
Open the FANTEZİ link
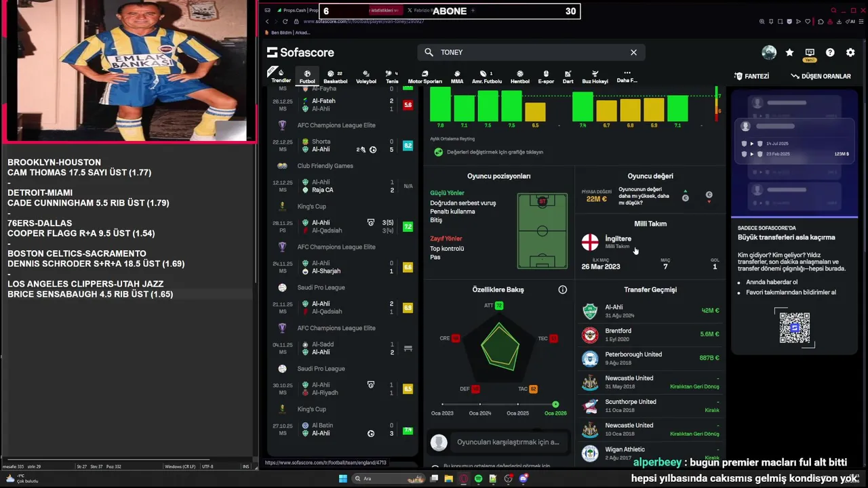coord(751,76)
